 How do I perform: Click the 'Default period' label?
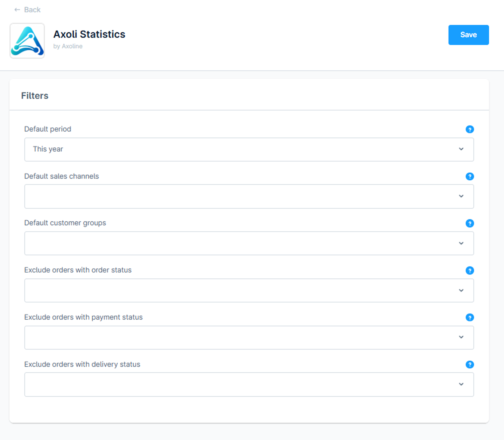point(48,129)
